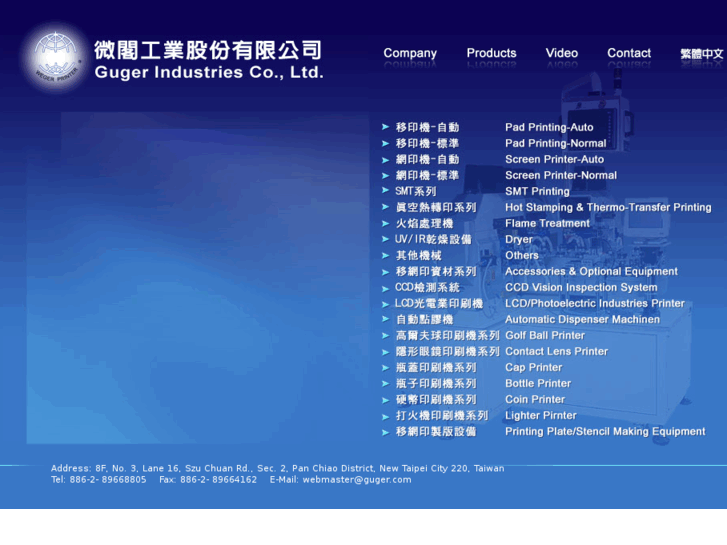Open Hot Stamping & Thermo-Transfer Printing
The height and width of the screenshot is (545, 727).
point(608,207)
